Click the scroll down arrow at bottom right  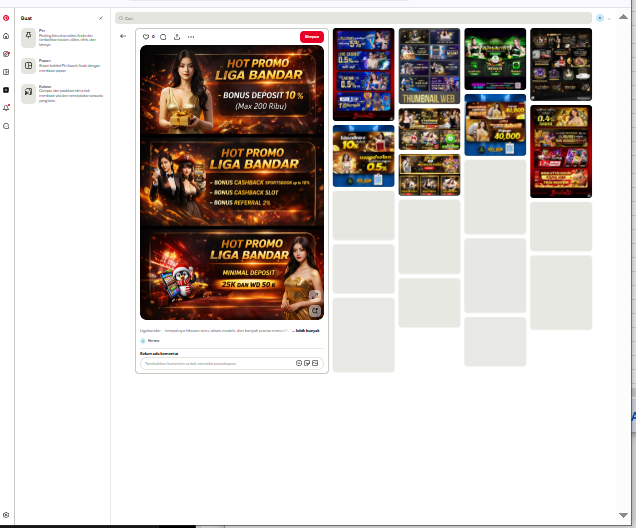[623, 515]
